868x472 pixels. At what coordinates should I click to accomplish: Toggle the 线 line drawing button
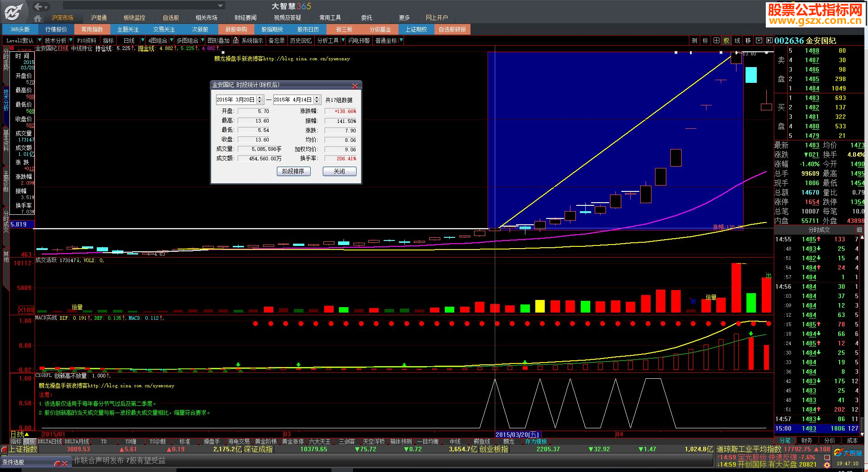(x=737, y=41)
